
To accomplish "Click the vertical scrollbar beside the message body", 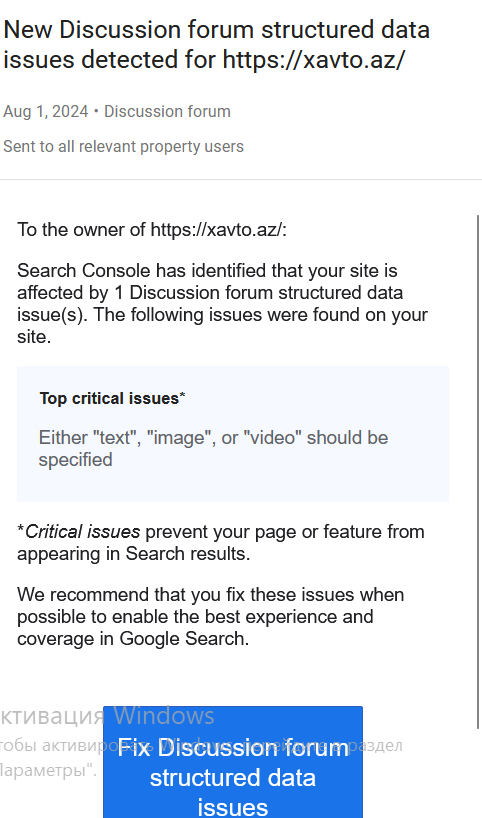I will click(x=478, y=472).
